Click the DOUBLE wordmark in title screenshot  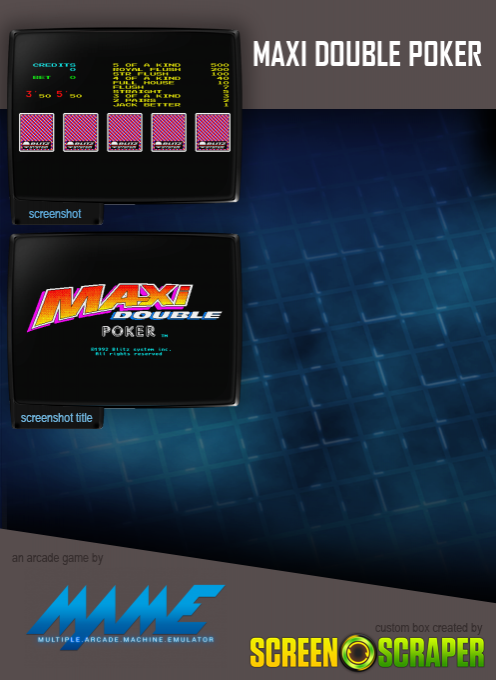point(167,315)
